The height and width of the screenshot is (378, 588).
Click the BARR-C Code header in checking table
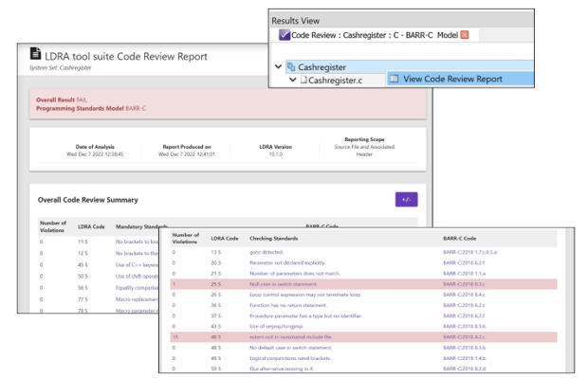pyautogui.click(x=460, y=239)
